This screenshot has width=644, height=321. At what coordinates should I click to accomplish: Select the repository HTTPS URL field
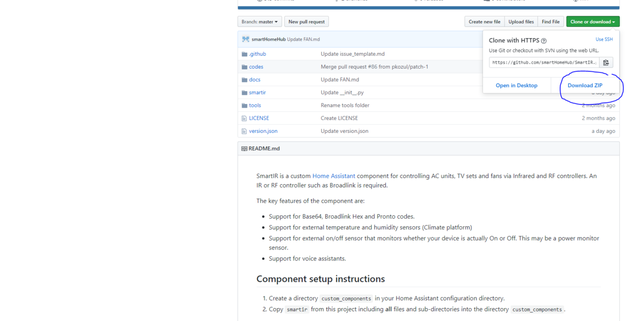[544, 63]
